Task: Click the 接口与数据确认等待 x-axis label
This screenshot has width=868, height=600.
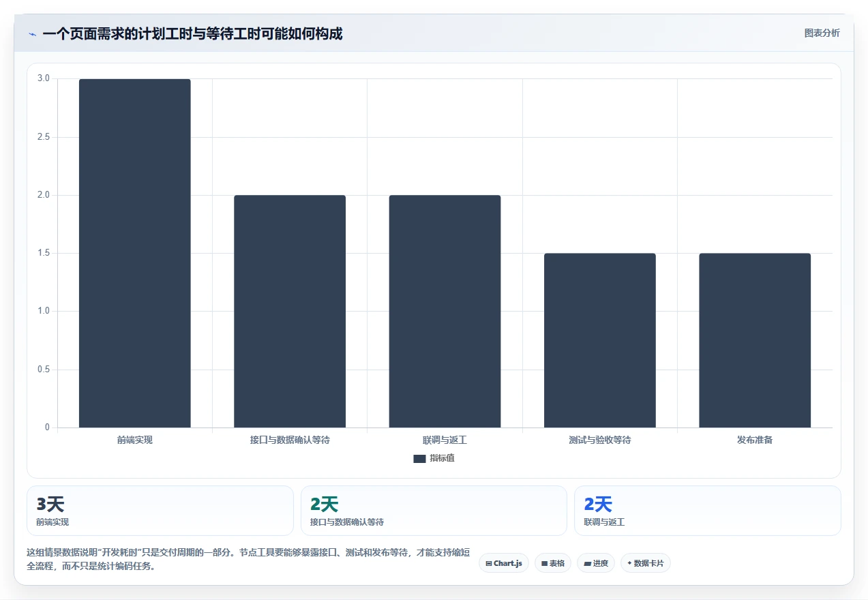Action: pos(290,440)
